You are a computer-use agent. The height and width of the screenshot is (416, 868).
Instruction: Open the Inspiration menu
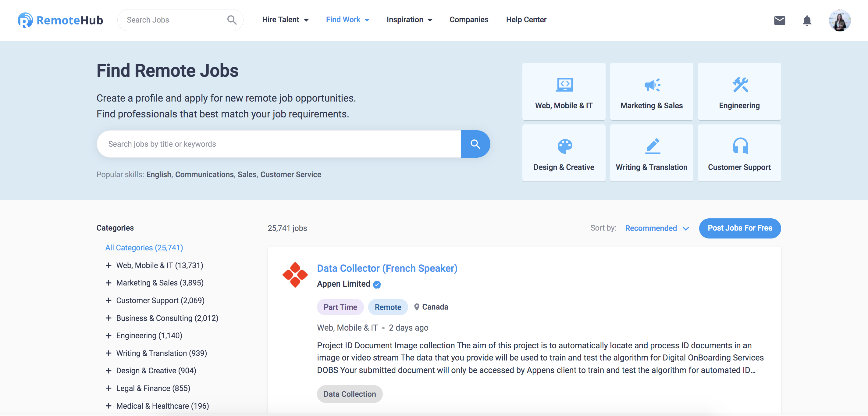click(x=409, y=20)
